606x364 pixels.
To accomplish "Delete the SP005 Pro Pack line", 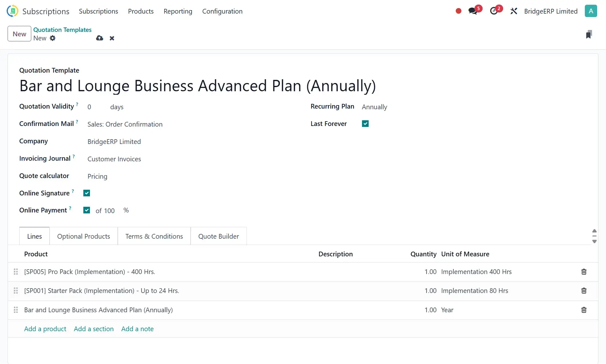I will [x=584, y=272].
